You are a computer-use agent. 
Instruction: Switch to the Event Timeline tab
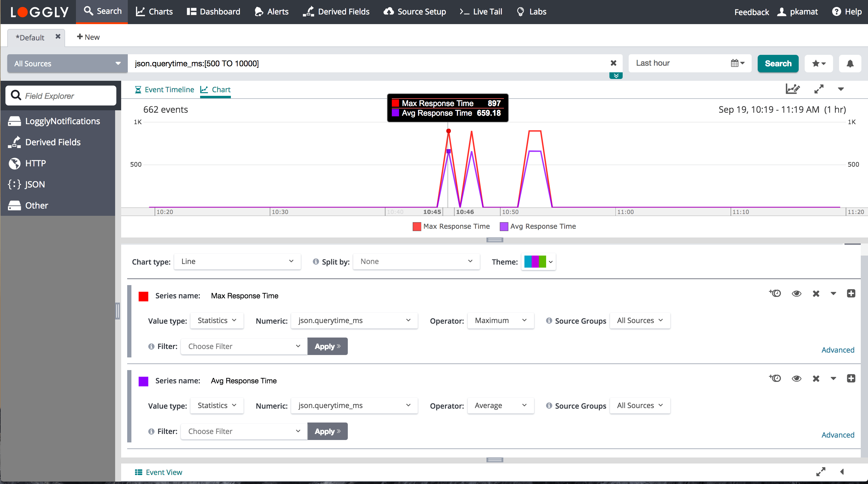click(165, 90)
